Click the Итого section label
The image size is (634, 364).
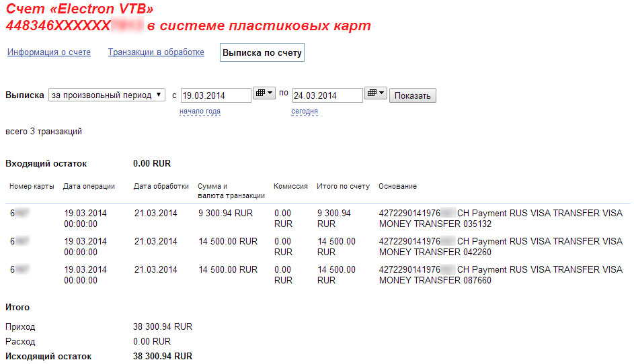17,307
